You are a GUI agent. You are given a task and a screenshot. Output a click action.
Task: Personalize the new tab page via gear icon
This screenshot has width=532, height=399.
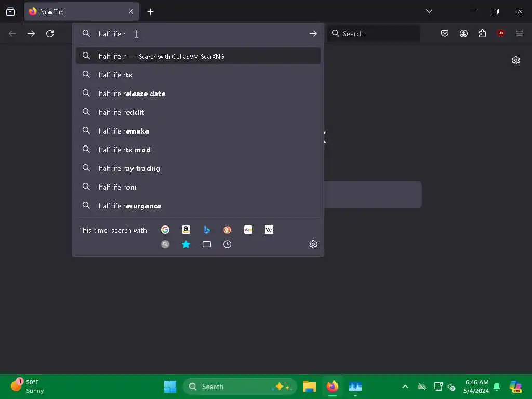516,60
